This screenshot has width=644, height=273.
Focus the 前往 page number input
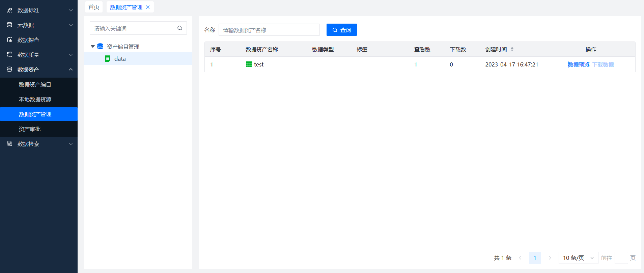pyautogui.click(x=621, y=258)
